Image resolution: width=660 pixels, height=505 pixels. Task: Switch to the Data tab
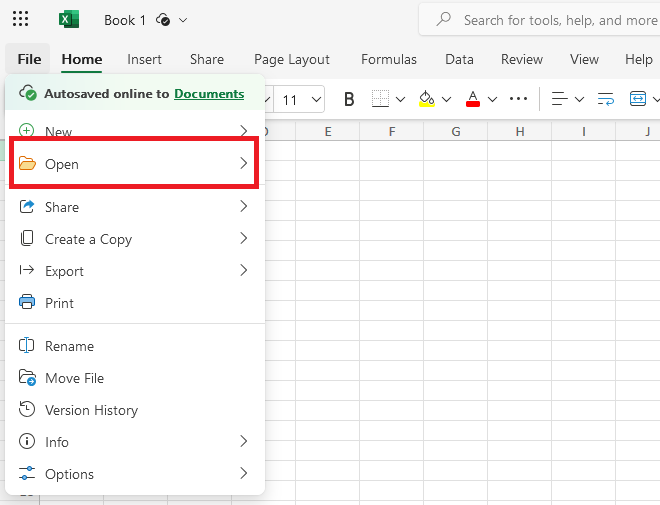459,59
